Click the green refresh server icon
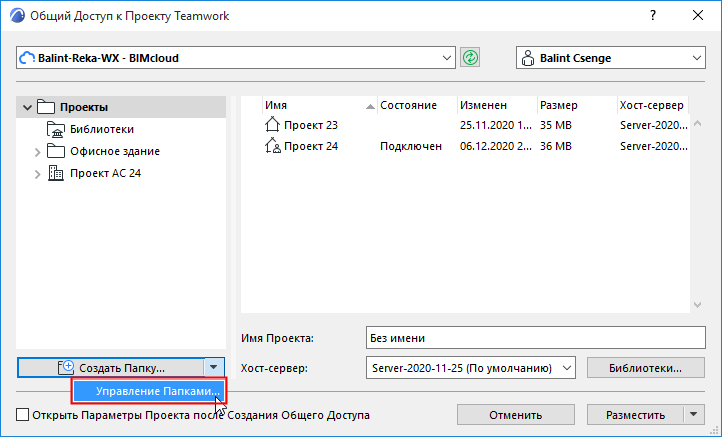 (x=470, y=58)
